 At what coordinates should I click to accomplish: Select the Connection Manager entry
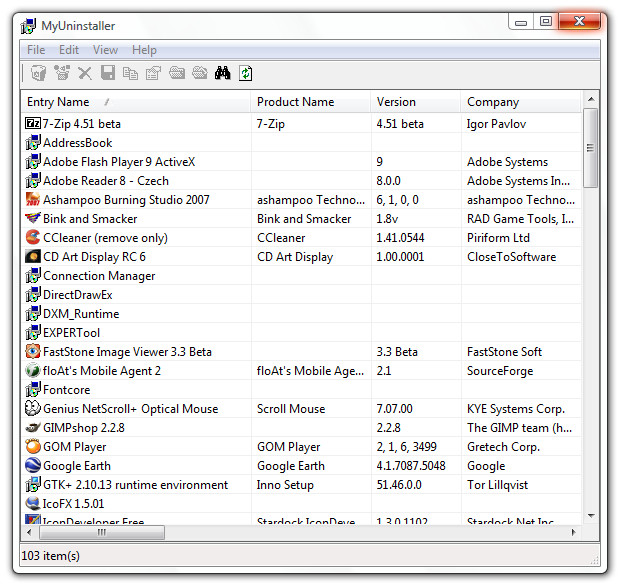pos(99,276)
